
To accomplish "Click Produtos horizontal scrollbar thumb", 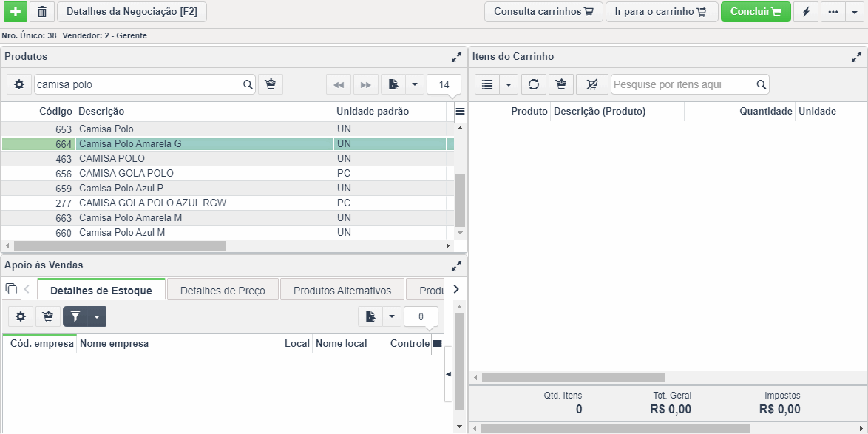I will [120, 245].
